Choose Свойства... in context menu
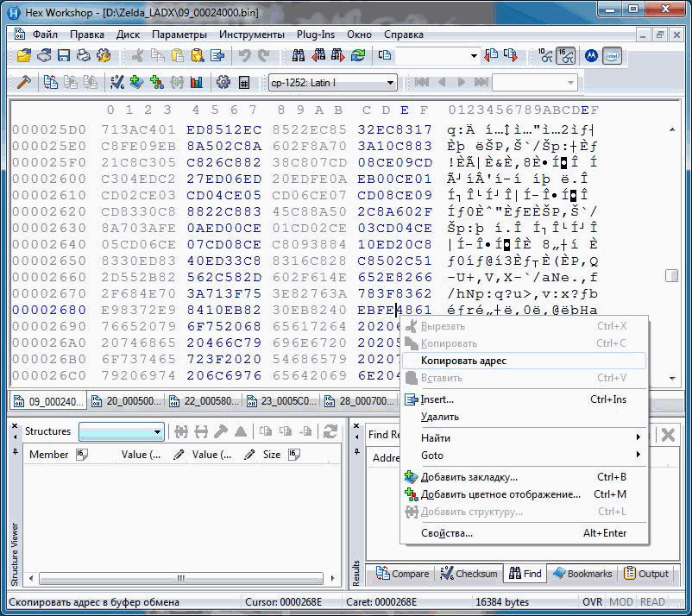This screenshot has width=692, height=616. (x=524, y=533)
